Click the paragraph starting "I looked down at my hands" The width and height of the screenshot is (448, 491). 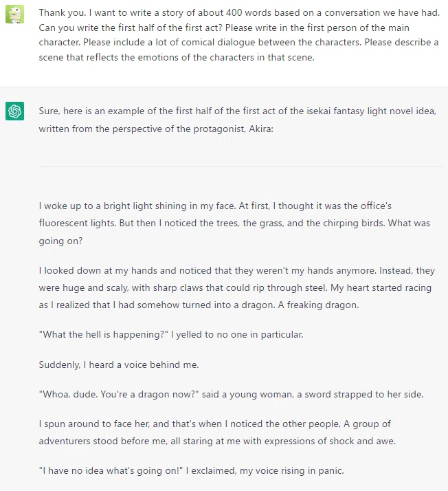(x=237, y=287)
